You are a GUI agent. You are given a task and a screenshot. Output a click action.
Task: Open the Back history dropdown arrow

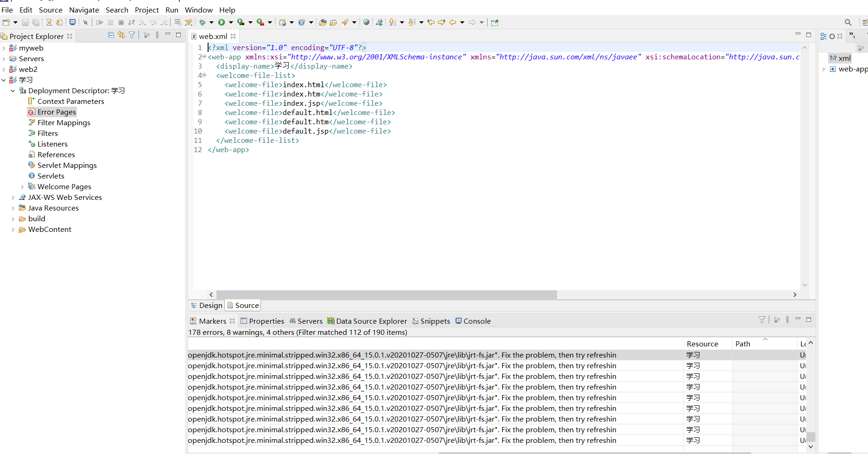[x=462, y=22]
